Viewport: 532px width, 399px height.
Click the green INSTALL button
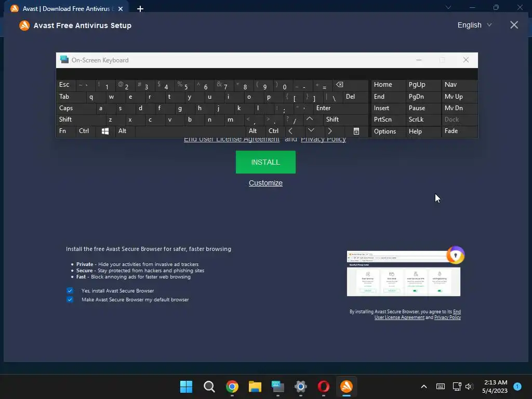coord(265,162)
